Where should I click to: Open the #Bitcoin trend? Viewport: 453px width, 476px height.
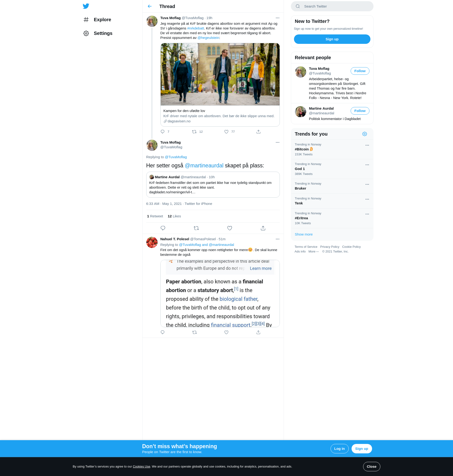(332, 149)
